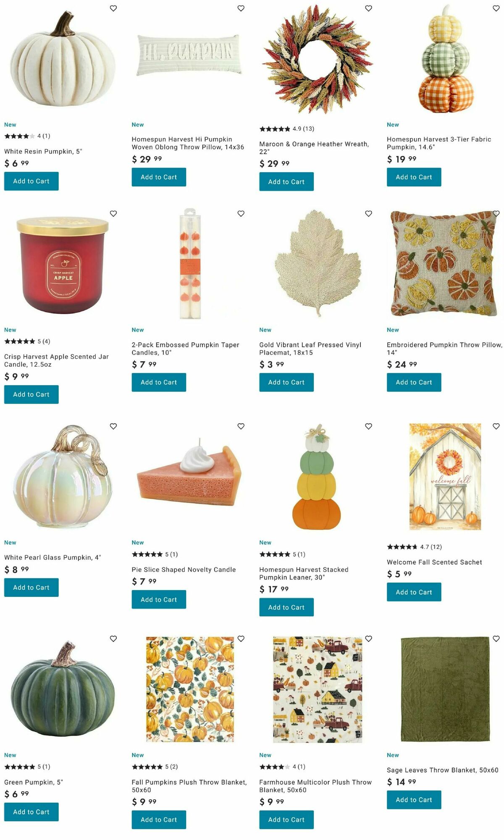Add White Resin Pumpkin to cart
The width and height of the screenshot is (504, 840).
[x=31, y=181]
